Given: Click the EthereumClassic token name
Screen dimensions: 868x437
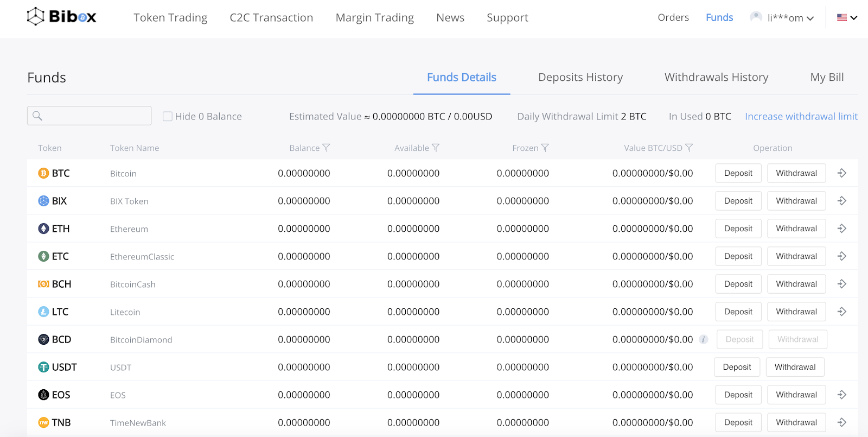Looking at the screenshot, I should [142, 257].
